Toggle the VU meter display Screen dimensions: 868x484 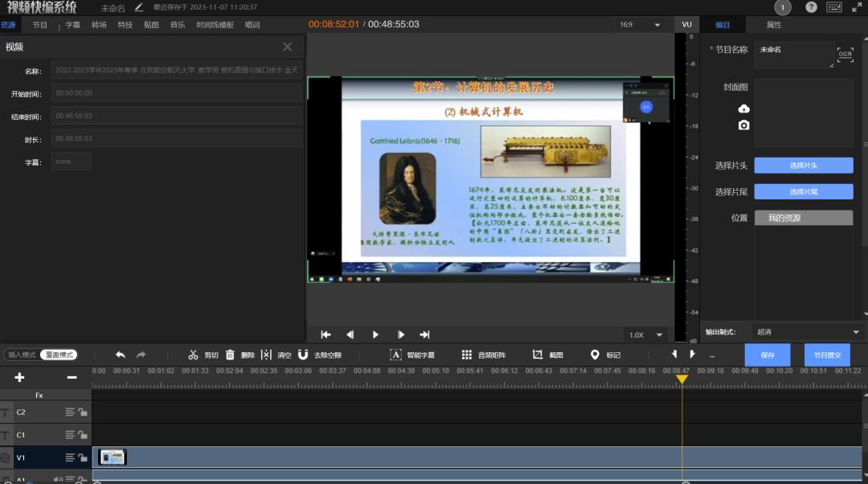point(687,24)
